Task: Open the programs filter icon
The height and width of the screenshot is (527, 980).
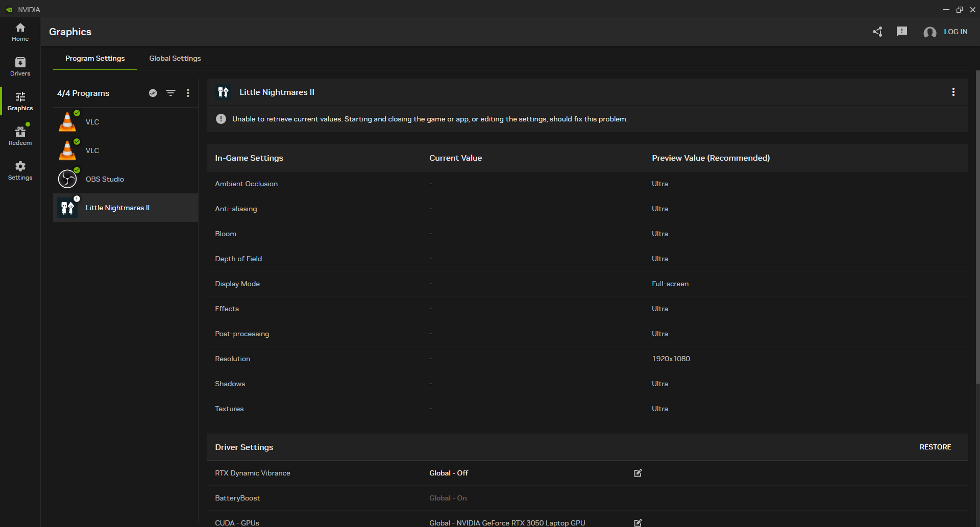Action: coord(170,93)
